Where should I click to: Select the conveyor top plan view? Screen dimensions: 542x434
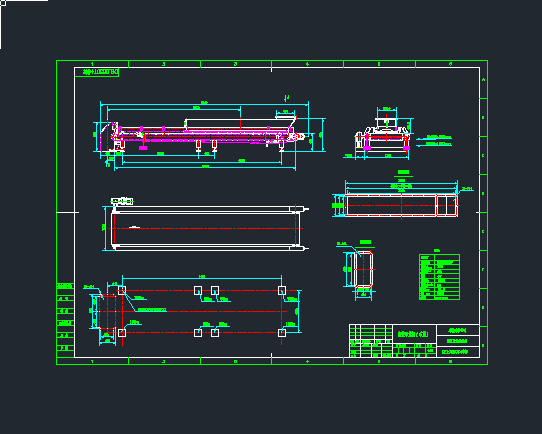pyautogui.click(x=206, y=225)
